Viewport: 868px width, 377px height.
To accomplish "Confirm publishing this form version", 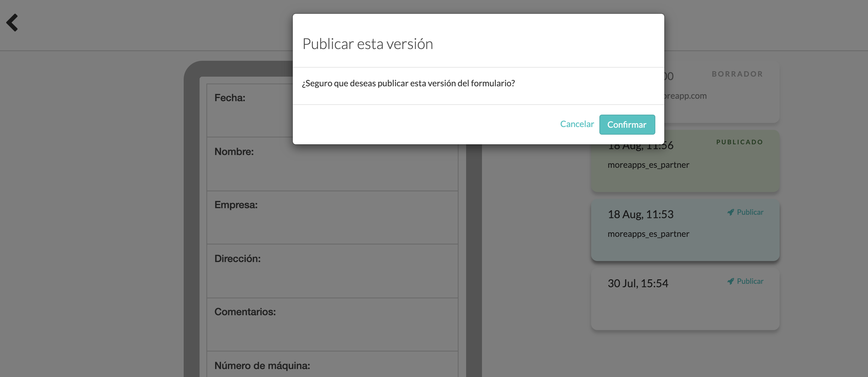I will (x=627, y=125).
